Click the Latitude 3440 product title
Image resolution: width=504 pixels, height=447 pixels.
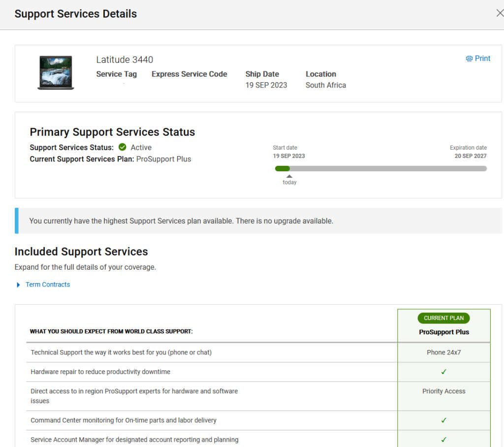click(x=125, y=60)
